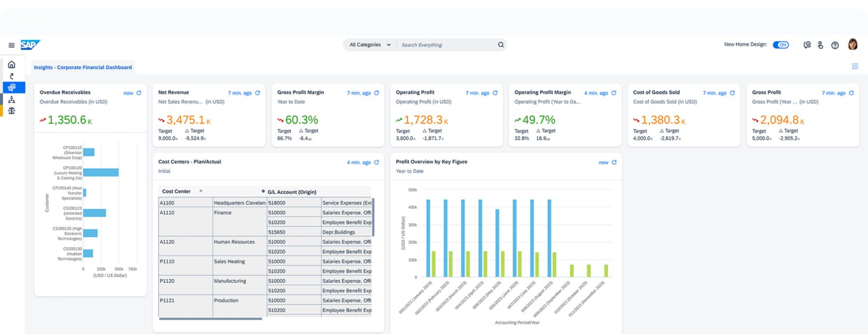This screenshot has height=334, width=868.
Task: Open the org chart sidebar icon
Action: click(11, 100)
